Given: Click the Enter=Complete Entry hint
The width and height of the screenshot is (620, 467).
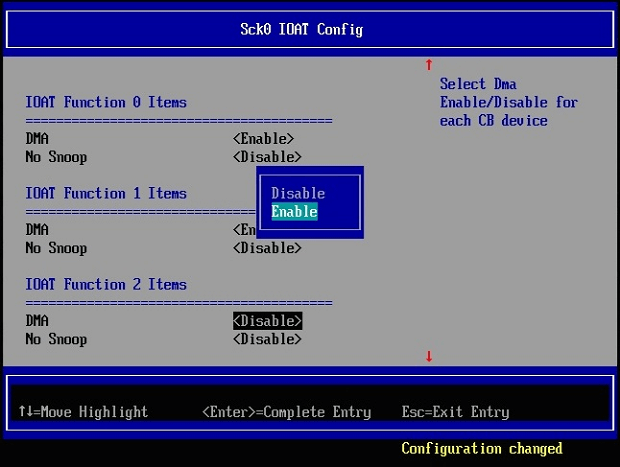Looking at the screenshot, I should click(287, 412).
